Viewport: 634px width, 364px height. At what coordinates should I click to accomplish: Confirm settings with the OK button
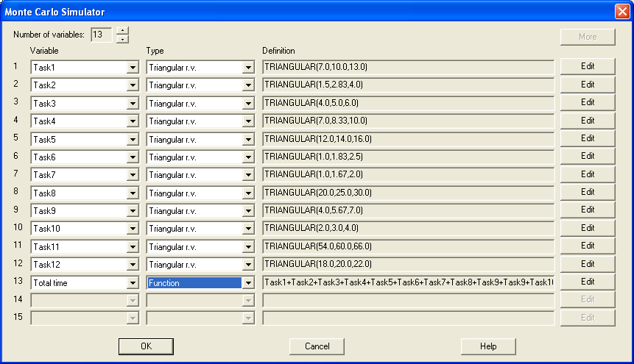[146, 346]
